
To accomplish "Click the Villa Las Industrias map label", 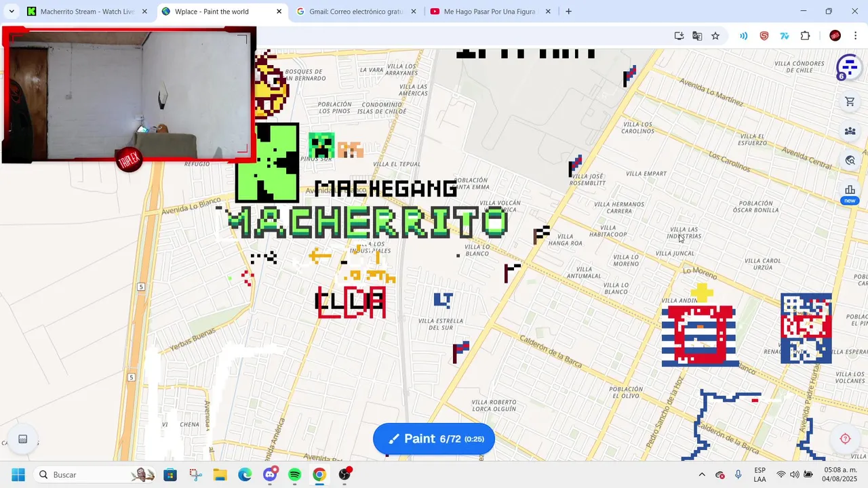I will click(684, 233).
